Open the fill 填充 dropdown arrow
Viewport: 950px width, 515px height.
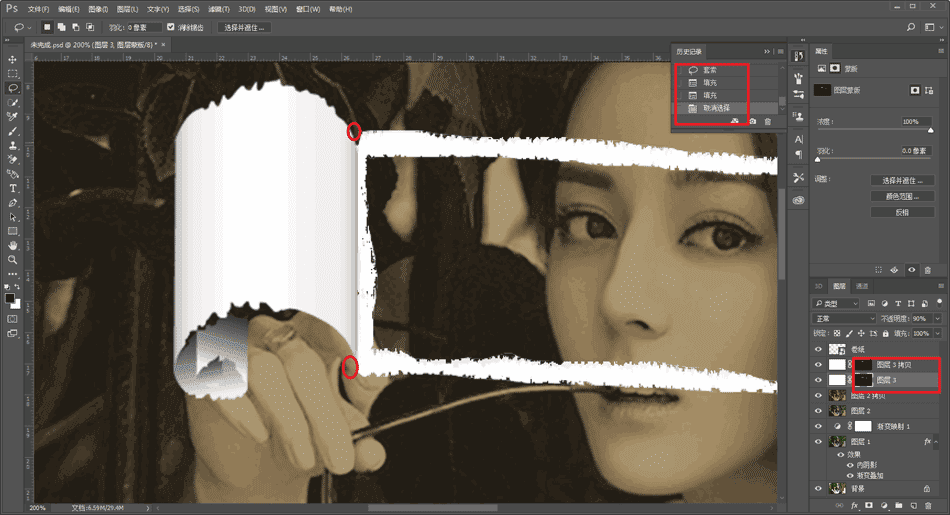pyautogui.click(x=938, y=333)
